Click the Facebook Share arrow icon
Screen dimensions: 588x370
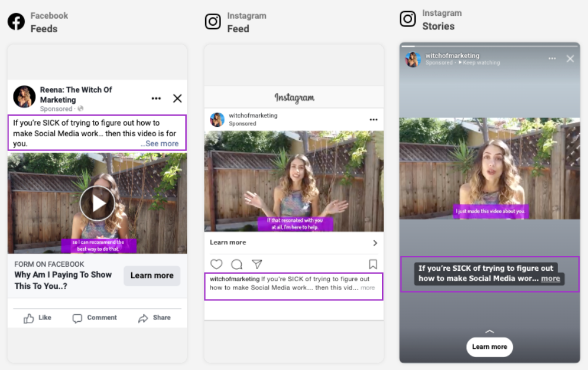143,318
